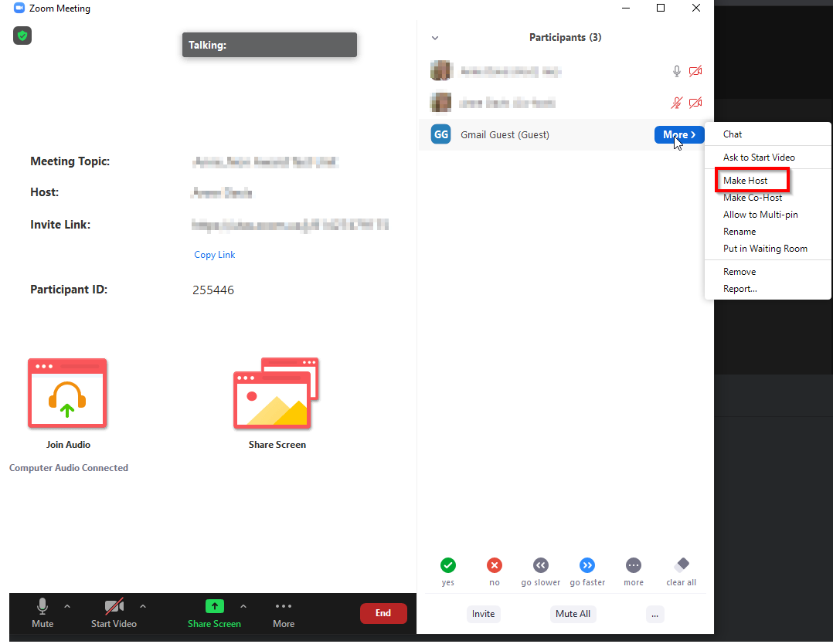Choose Allow to Multi-pin
The image size is (833, 644).
point(767,215)
